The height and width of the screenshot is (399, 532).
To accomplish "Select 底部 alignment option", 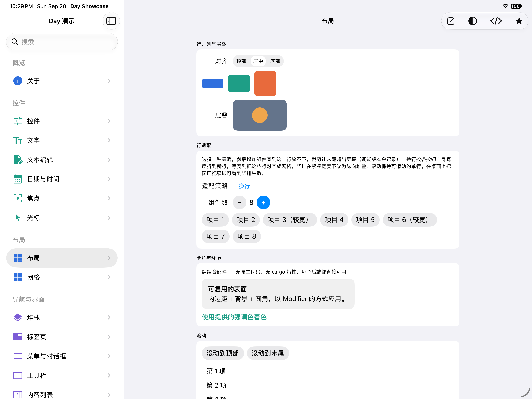I will [275, 61].
